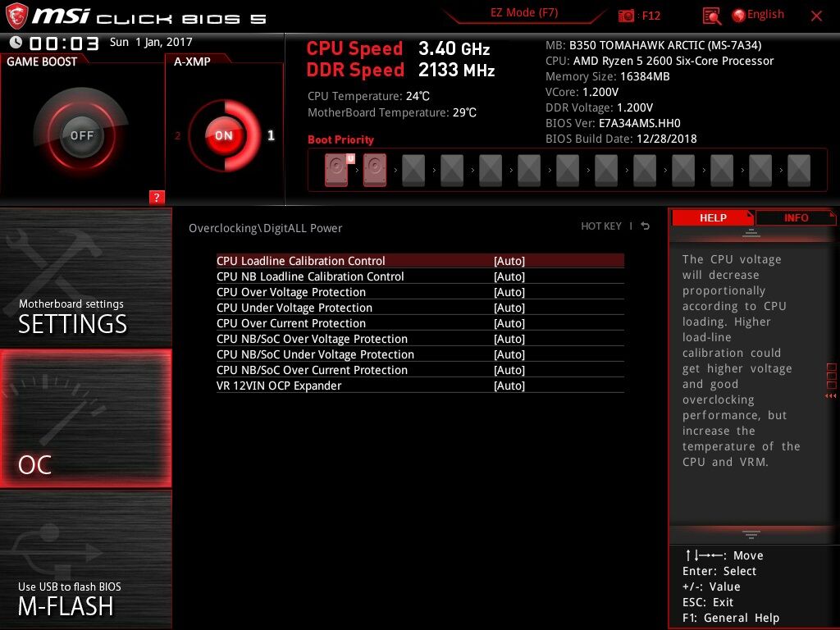Open the red question mark help icon
The image size is (840, 630).
pyautogui.click(x=157, y=197)
